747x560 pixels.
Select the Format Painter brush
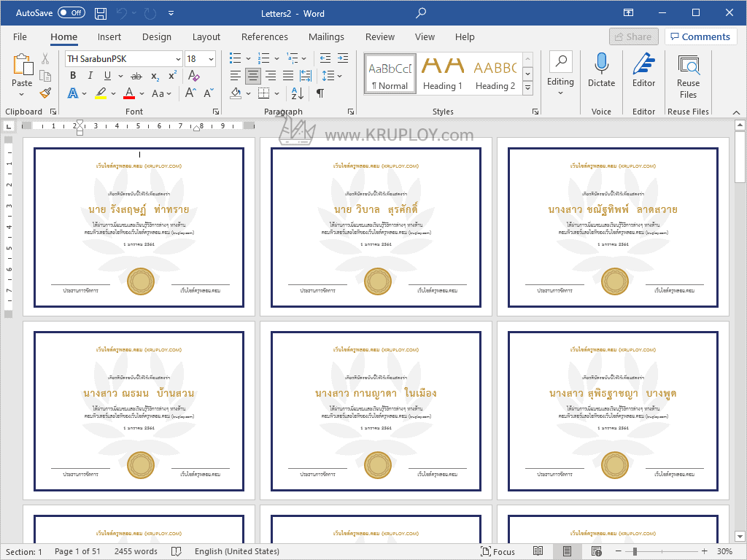[x=45, y=93]
